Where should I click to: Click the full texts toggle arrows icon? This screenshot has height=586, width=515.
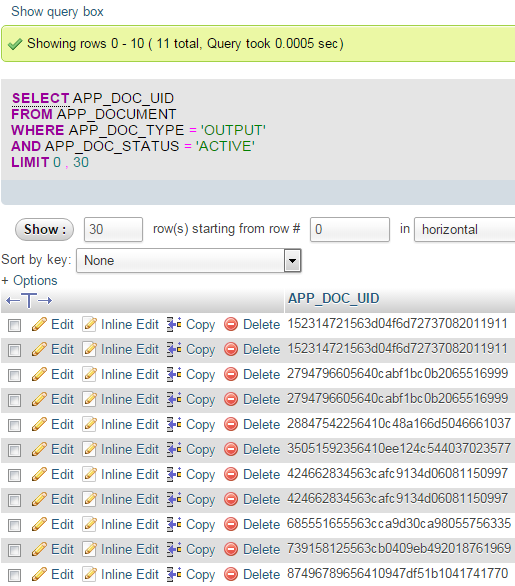click(x=29, y=300)
